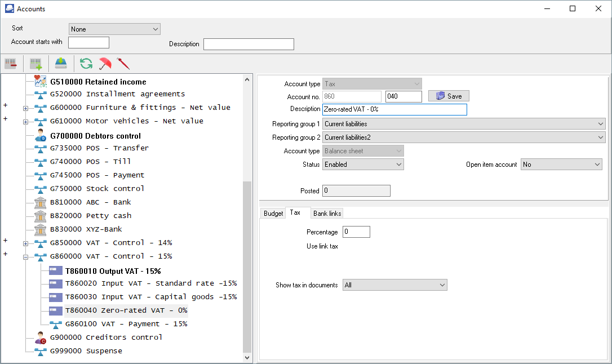Open the Reporting group 2 dropdown
Image resolution: width=612 pixels, height=364 pixels.
pos(464,137)
